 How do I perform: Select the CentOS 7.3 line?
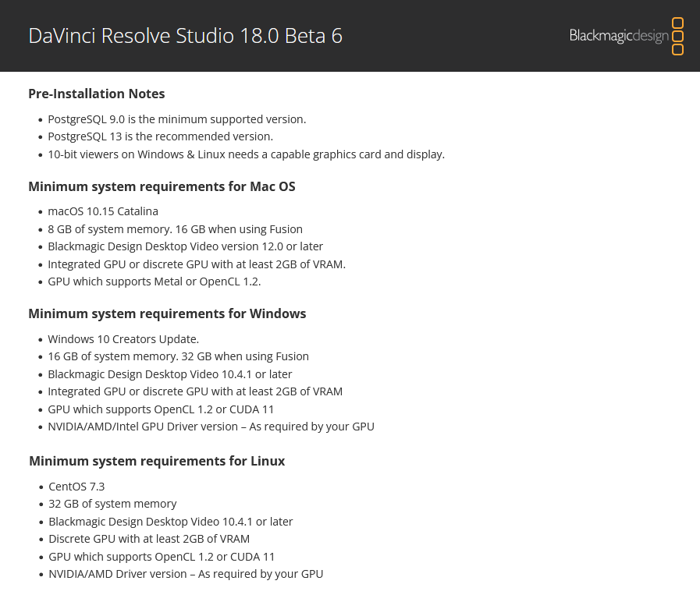76,487
